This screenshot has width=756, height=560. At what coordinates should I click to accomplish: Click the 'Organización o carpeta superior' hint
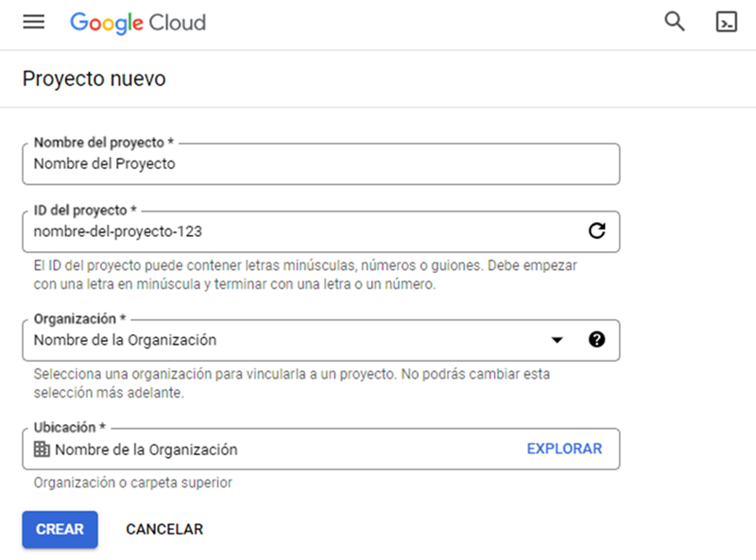pyautogui.click(x=132, y=483)
